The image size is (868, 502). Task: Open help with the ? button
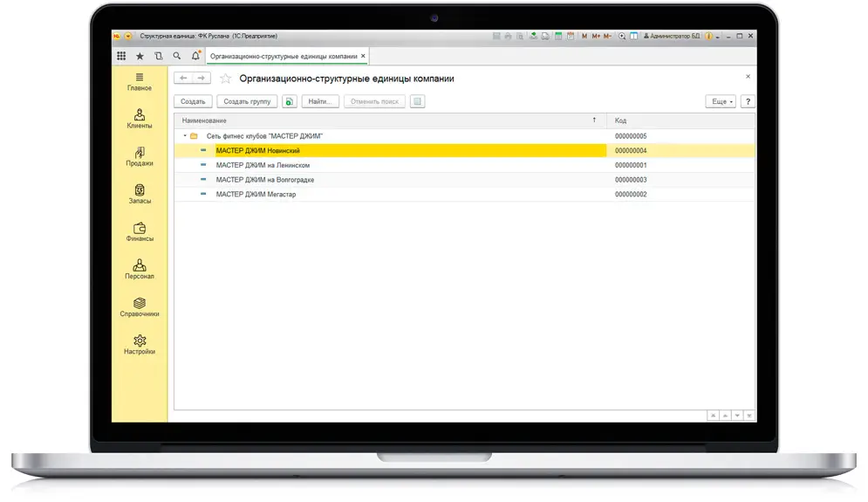pos(748,101)
